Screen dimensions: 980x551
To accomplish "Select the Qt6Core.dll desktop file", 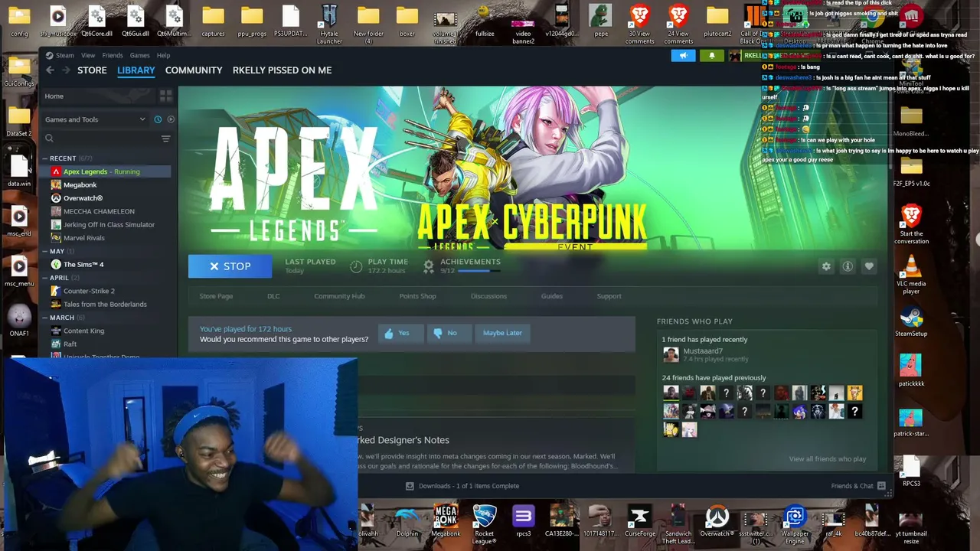I will click(96, 21).
